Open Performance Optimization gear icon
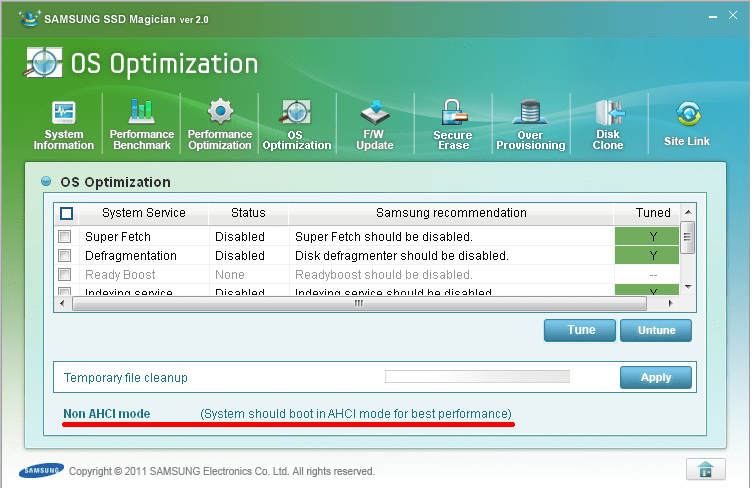Screen dimensions: 753x488 [x=220, y=112]
